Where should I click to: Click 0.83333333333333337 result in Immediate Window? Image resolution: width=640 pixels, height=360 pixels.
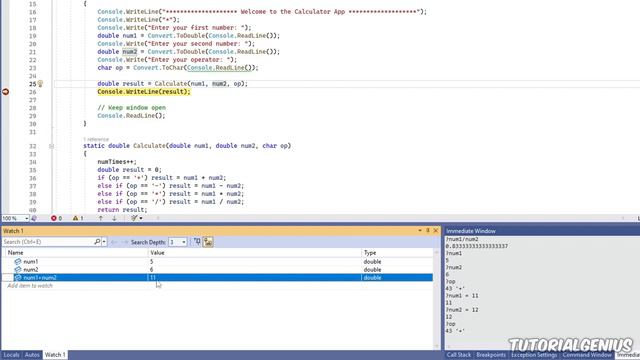point(477,246)
